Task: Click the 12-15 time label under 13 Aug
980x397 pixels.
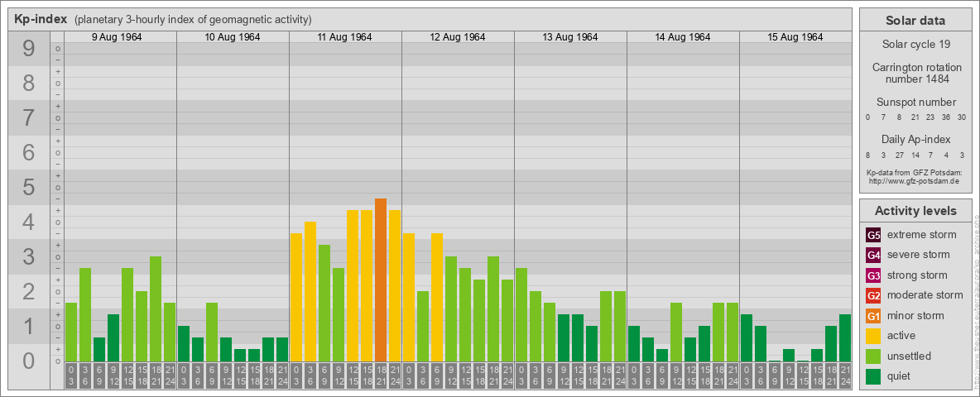Action: (x=578, y=375)
